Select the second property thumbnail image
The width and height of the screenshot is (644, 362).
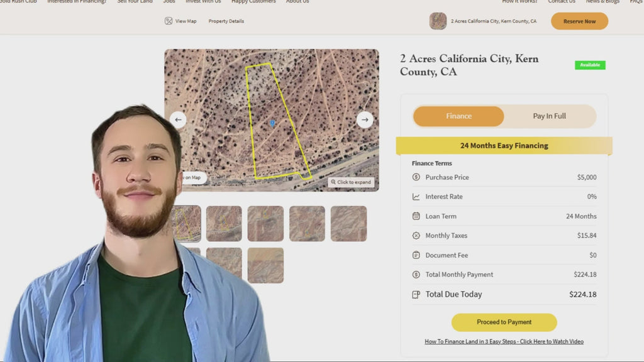[224, 224]
